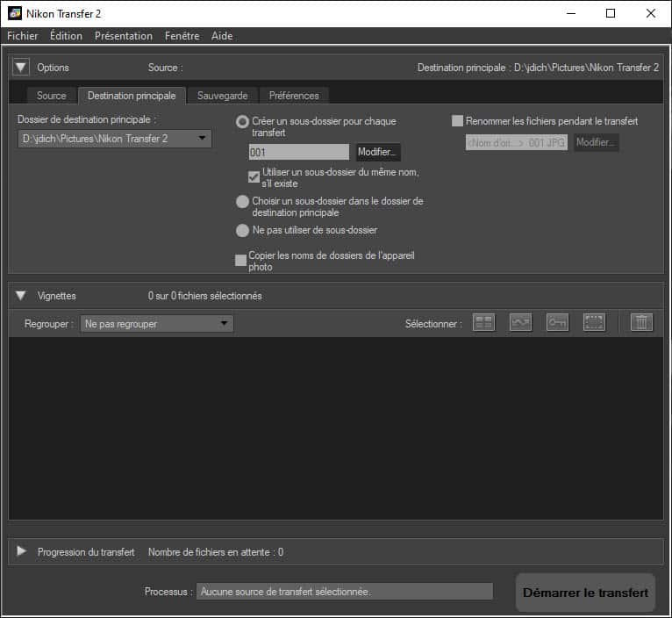This screenshot has height=618, width=672.
Task: Click the select marked images icon
Action: click(520, 322)
